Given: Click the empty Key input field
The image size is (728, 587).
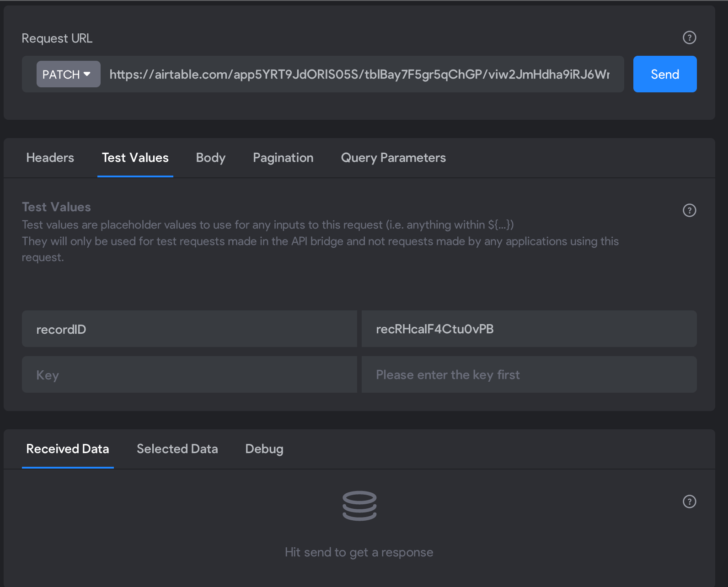Looking at the screenshot, I should 189,375.
